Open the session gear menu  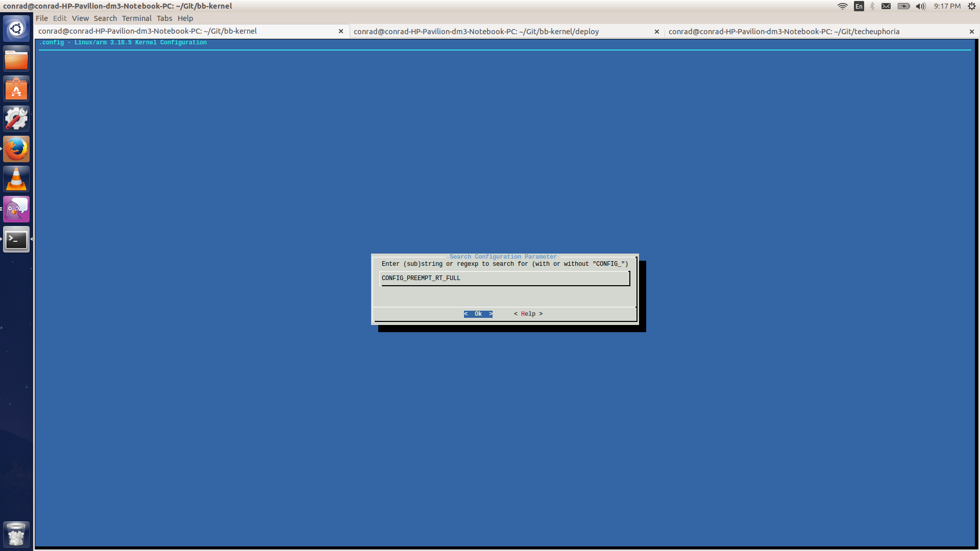click(971, 6)
